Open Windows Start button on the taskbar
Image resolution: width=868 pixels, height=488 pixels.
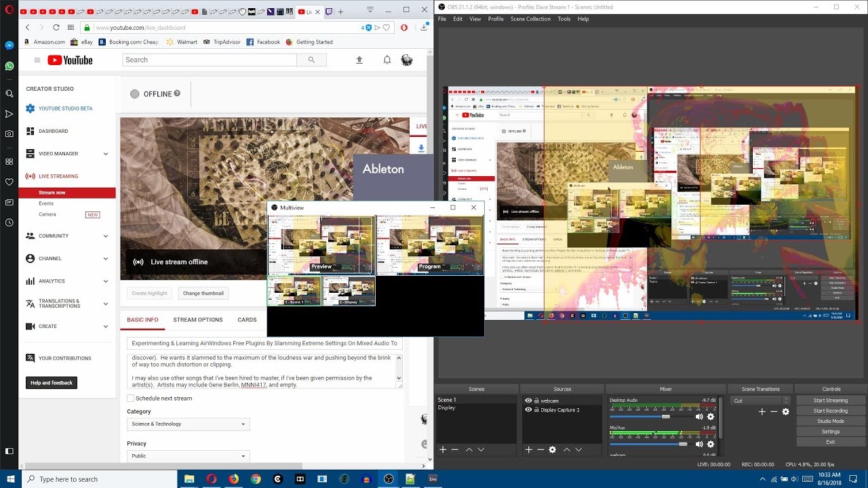point(9,479)
